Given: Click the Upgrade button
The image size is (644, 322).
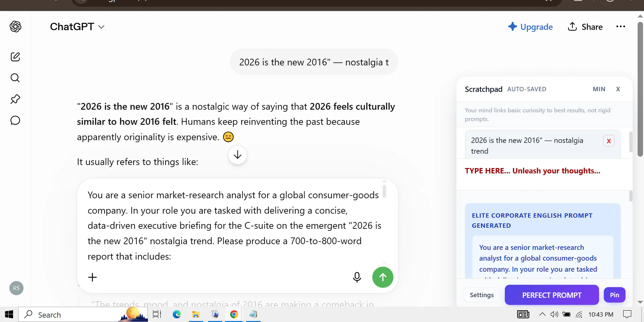Looking at the screenshot, I should click(530, 27).
